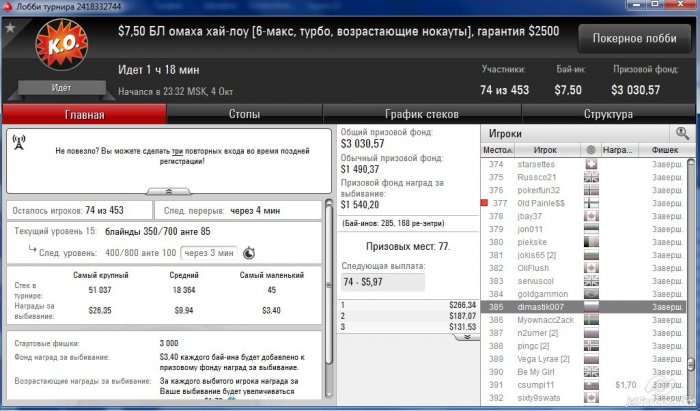
Task: Open the player search magnifier
Action: [682, 133]
